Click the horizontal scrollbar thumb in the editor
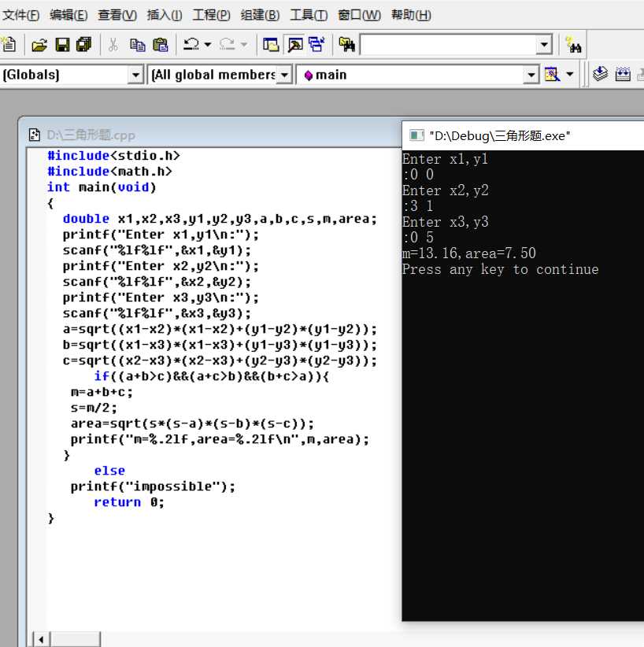 point(76,639)
